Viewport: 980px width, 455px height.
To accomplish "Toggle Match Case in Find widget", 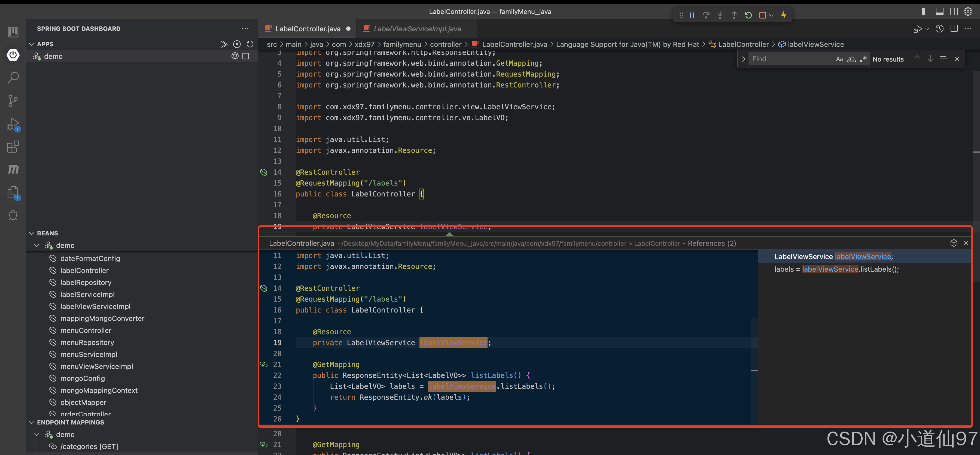I will click(839, 59).
